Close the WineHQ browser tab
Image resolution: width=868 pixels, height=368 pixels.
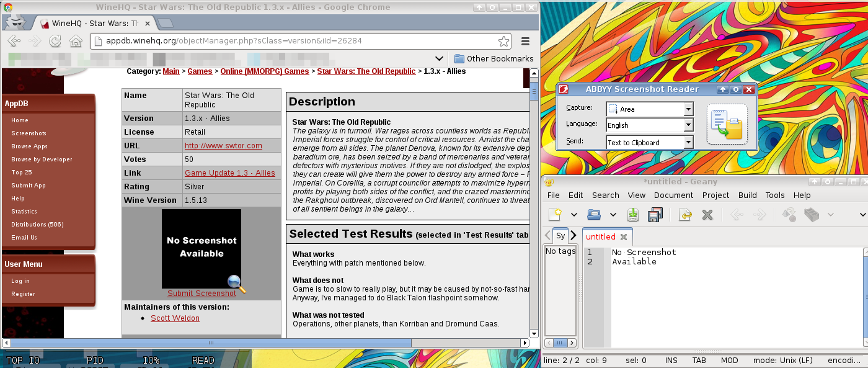148,24
